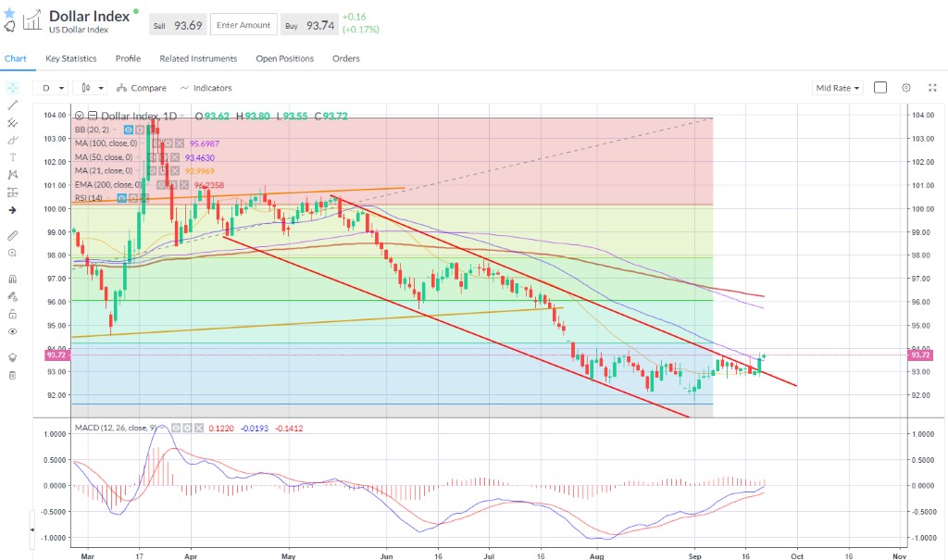Hide the MACD indicator eye icon
Screen dimensions: 948x560
(176, 428)
